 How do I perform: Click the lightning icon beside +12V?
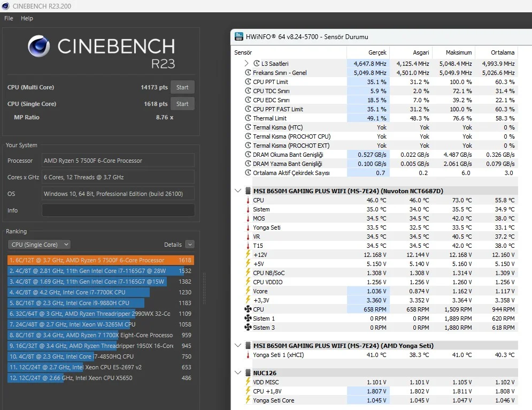[x=248, y=254]
